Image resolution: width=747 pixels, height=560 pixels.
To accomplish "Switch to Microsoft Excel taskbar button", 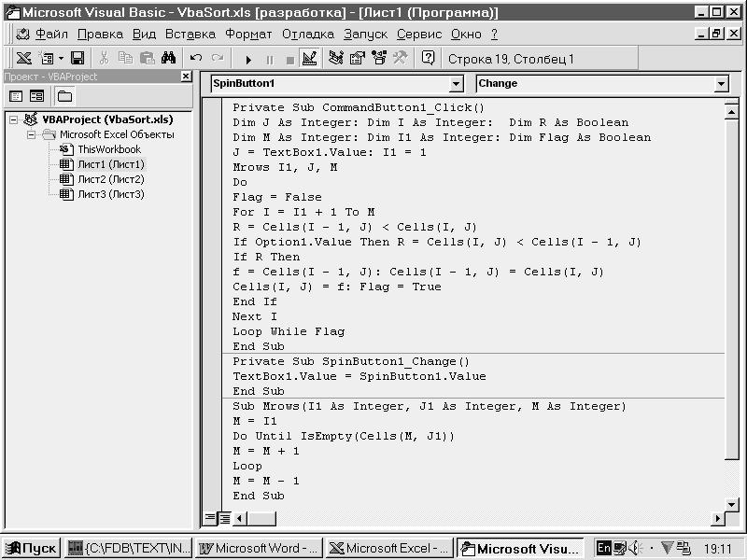I will click(388, 548).
